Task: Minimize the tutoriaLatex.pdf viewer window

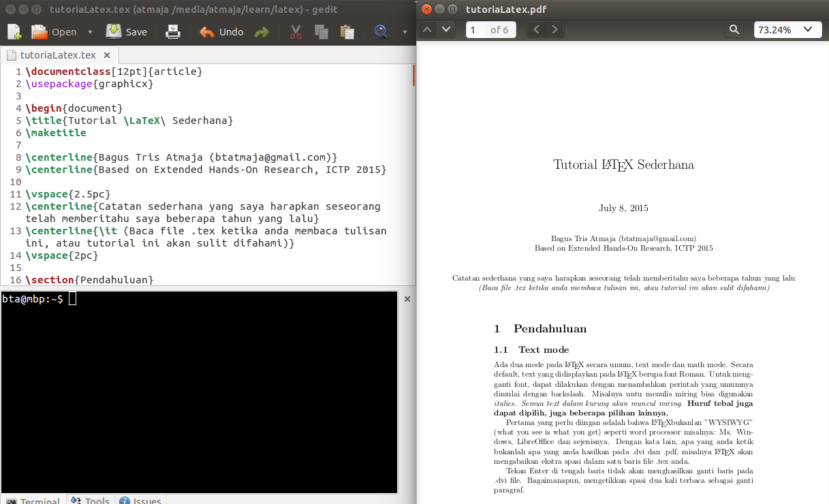Action: point(439,9)
